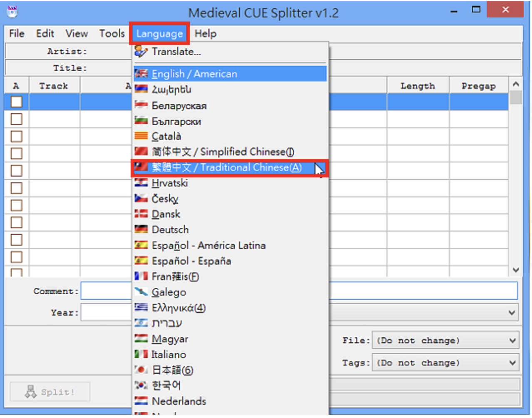Select Nederlands language

click(x=230, y=401)
